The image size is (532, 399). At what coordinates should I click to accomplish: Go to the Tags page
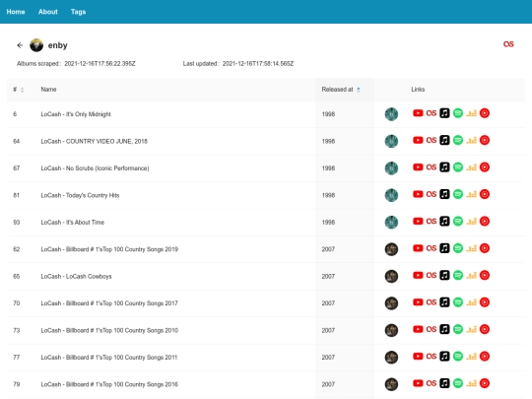click(x=78, y=12)
